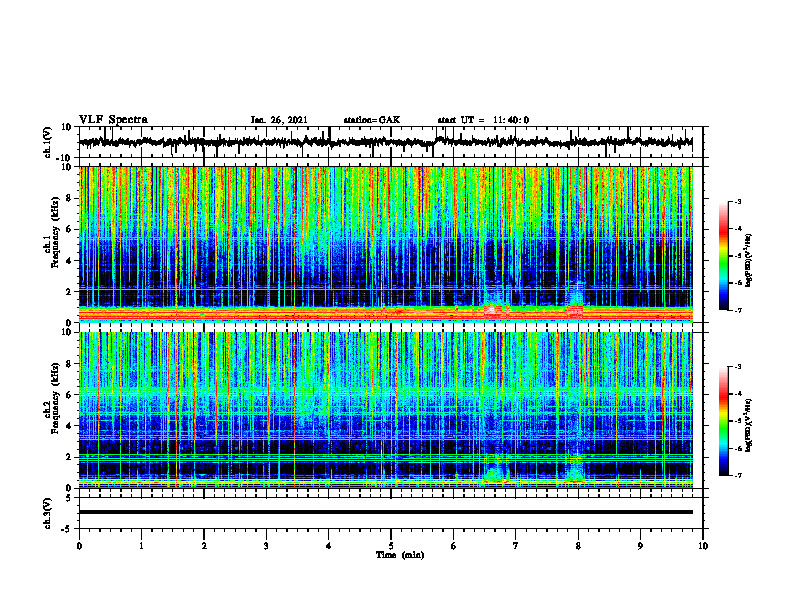The image size is (792, 612).
Task: Click time axis tick label '7'
Action: coord(516,546)
